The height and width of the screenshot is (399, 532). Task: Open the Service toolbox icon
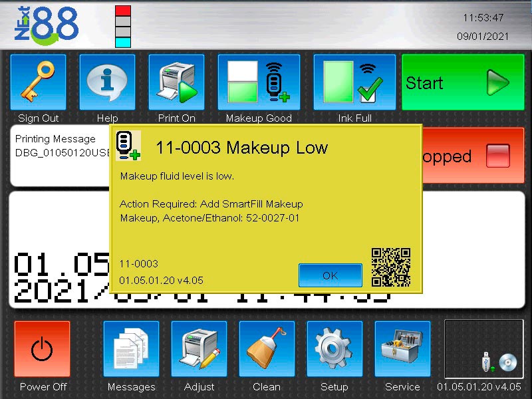point(402,348)
